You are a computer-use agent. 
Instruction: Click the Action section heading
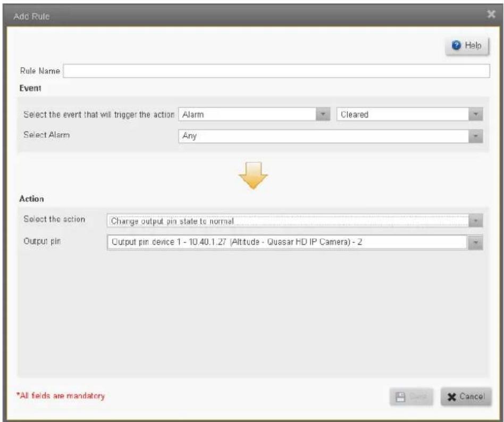tap(31, 199)
